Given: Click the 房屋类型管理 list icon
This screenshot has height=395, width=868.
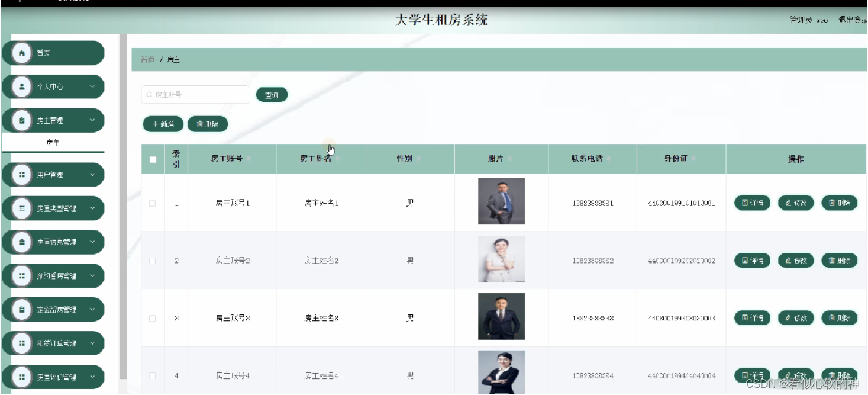Looking at the screenshot, I should (x=22, y=208).
